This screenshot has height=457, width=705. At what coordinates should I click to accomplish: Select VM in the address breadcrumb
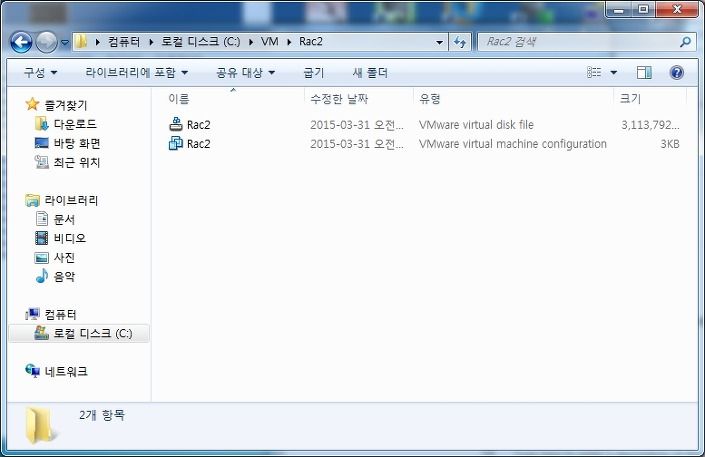(269, 42)
